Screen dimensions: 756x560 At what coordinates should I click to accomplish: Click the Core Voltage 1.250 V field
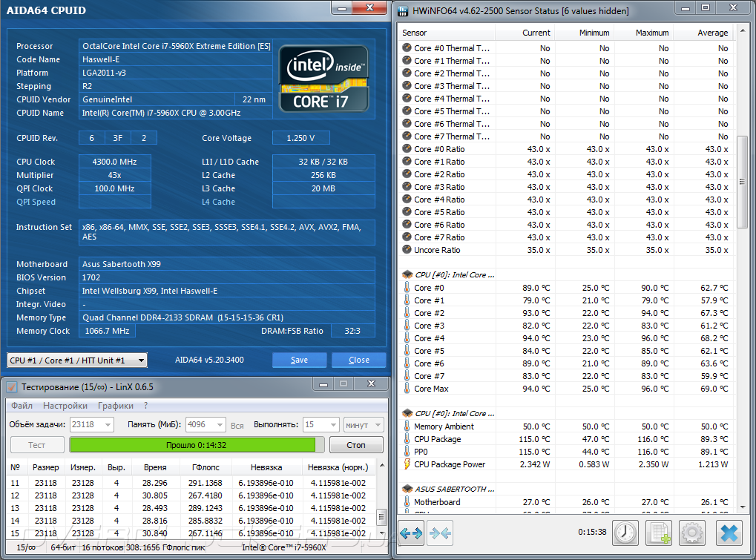click(301, 138)
